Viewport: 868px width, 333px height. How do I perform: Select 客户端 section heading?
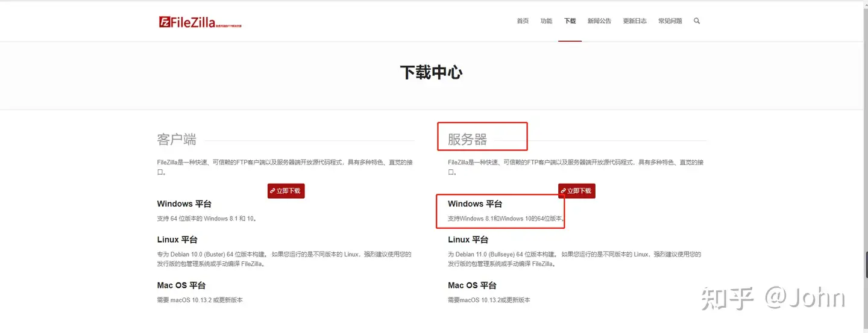click(177, 139)
